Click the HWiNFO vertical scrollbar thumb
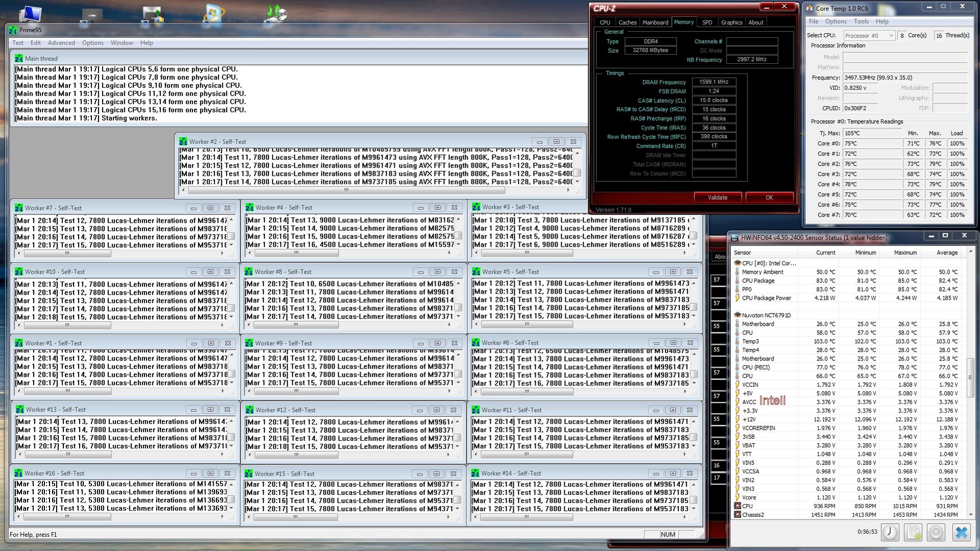 970,377
